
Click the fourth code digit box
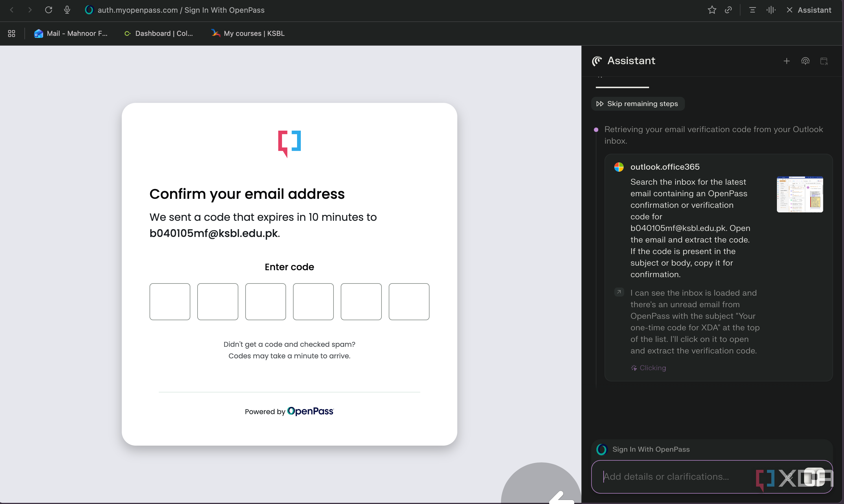[314, 302]
